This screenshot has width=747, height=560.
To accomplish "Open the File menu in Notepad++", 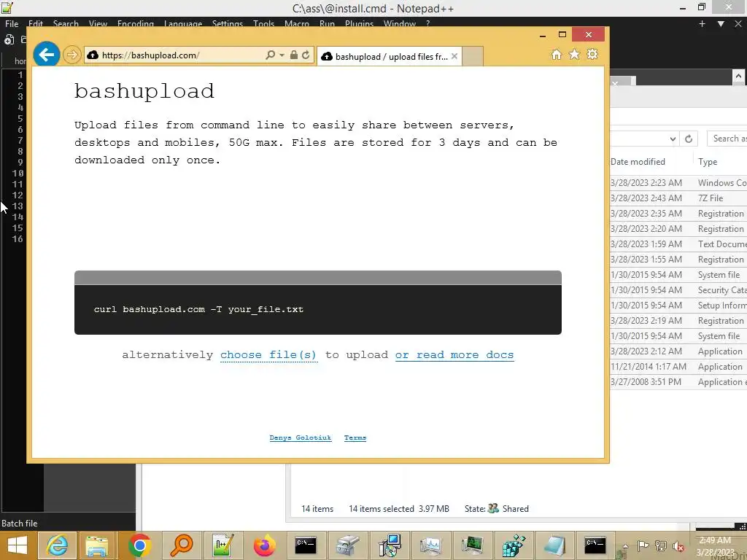I will click(12, 23).
